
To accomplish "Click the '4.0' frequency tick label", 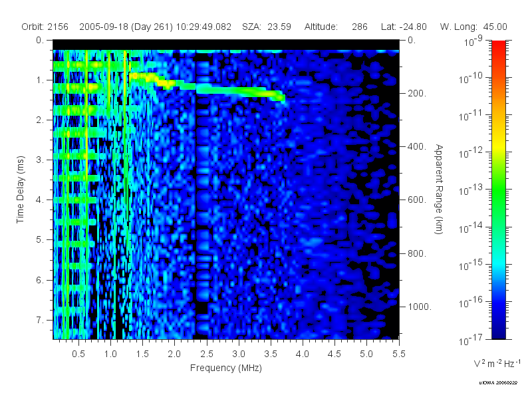I will click(x=303, y=354).
